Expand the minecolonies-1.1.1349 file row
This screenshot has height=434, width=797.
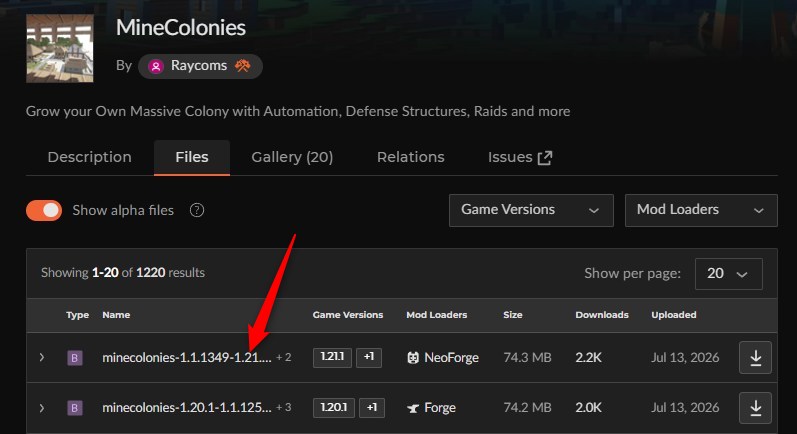42,358
